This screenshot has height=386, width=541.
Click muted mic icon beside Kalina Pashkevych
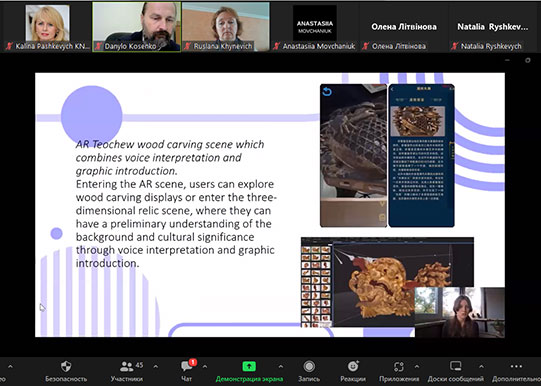pos(9,46)
